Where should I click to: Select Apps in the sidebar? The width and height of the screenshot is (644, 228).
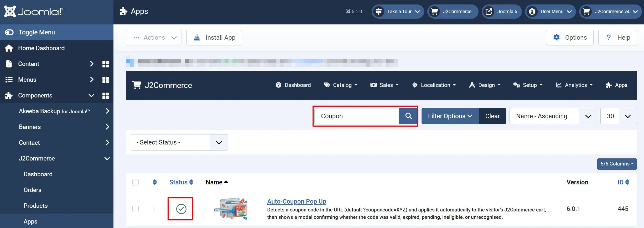pyautogui.click(x=30, y=221)
